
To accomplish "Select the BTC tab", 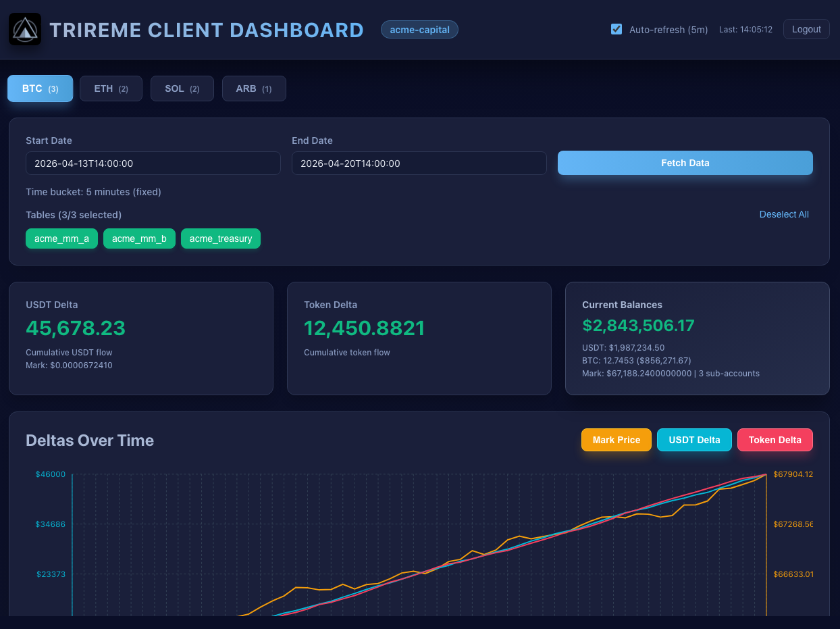I will coord(40,89).
